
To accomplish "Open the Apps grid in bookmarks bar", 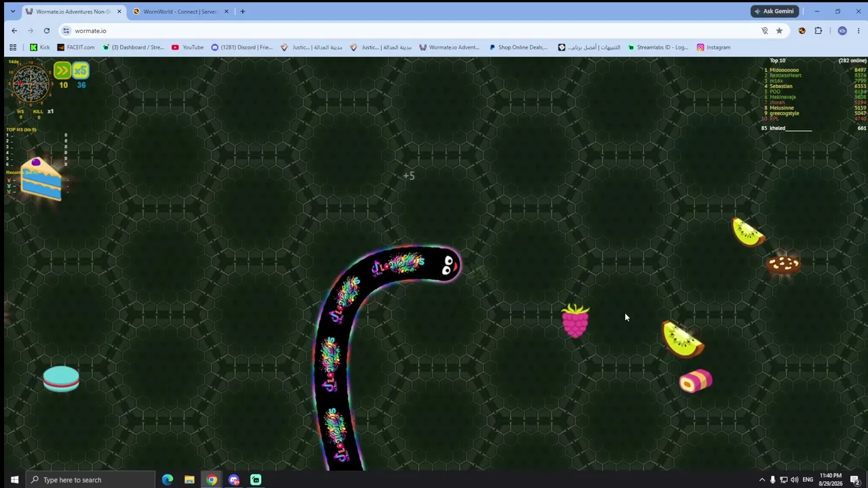I will click(x=12, y=47).
